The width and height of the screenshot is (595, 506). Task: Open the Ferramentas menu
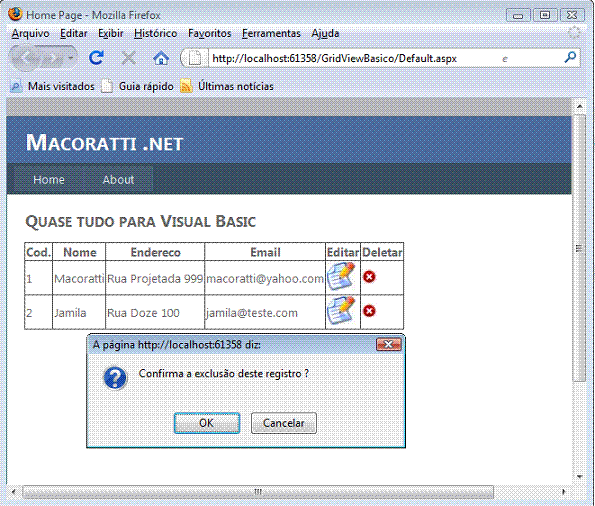pyautogui.click(x=271, y=33)
